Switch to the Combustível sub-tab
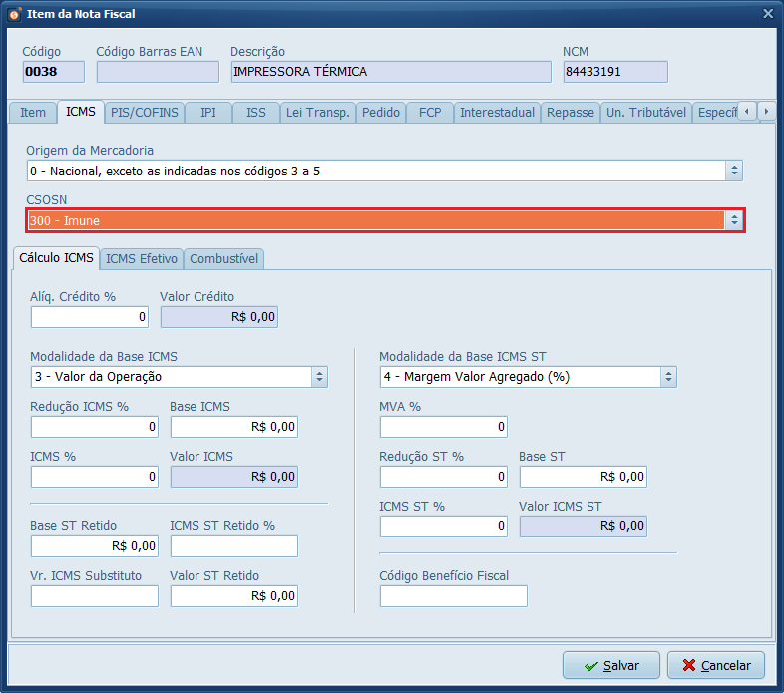 click(223, 259)
